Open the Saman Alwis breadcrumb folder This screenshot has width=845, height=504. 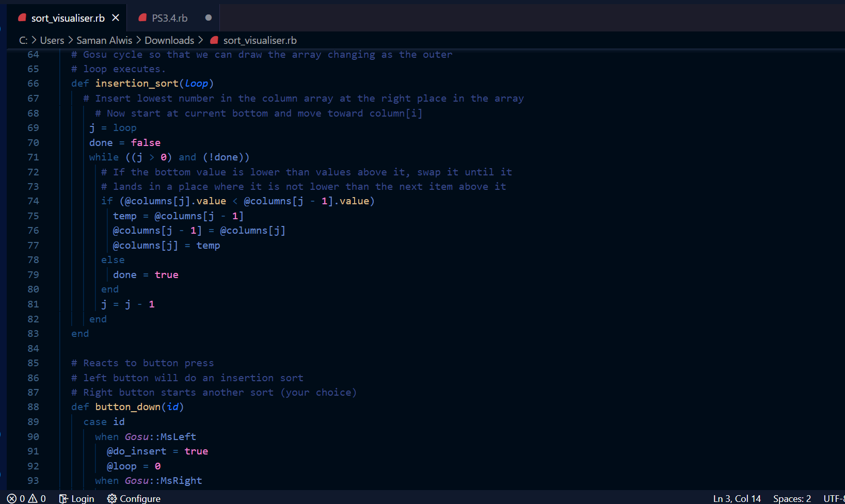[104, 40]
